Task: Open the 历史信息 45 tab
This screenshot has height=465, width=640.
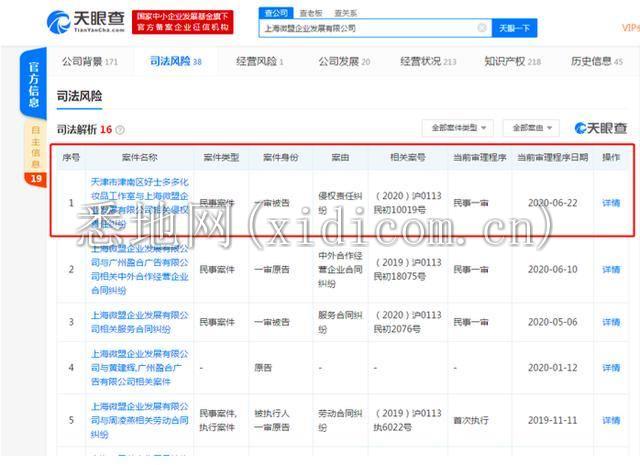Action: pyautogui.click(x=597, y=62)
